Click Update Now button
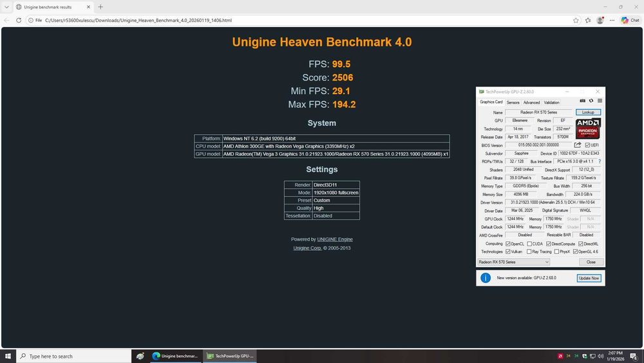Viewport: 644px width, 363px height. 589,279
